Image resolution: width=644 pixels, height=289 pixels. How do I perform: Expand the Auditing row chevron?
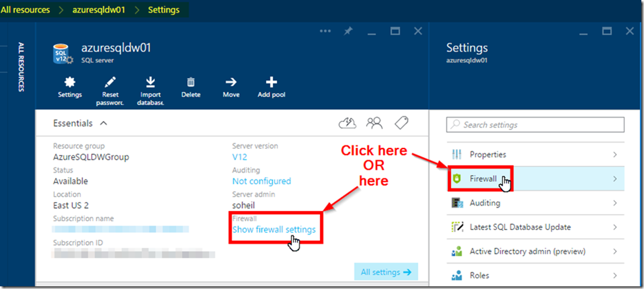(x=615, y=203)
